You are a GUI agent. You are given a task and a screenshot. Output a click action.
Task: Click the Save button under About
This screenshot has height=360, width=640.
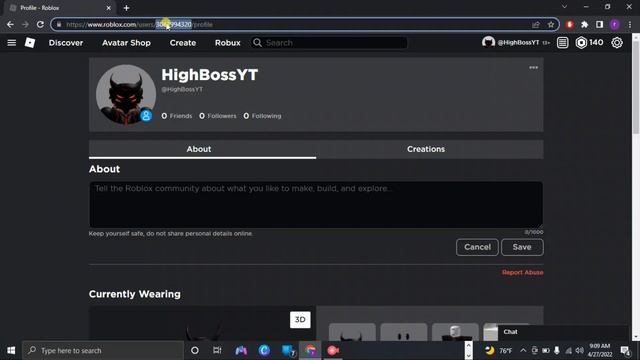point(522,247)
